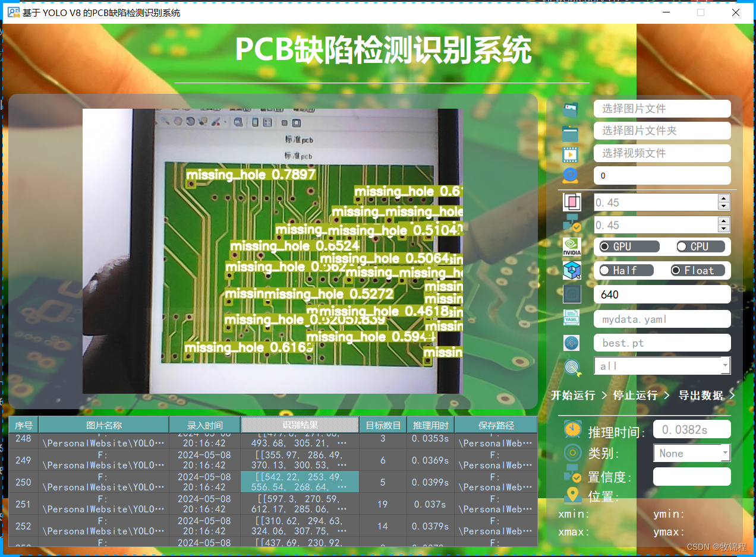Click the image size icon beside 640
Screen dimensions: 756x557
tap(572, 295)
